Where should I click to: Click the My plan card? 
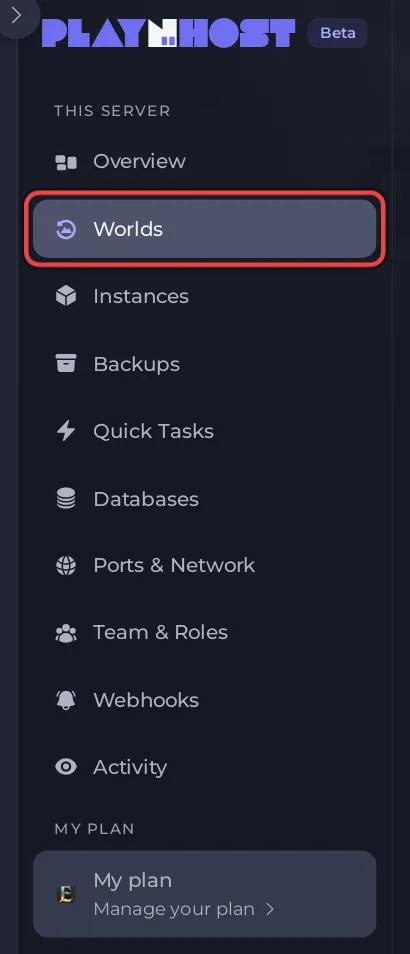(x=204, y=894)
